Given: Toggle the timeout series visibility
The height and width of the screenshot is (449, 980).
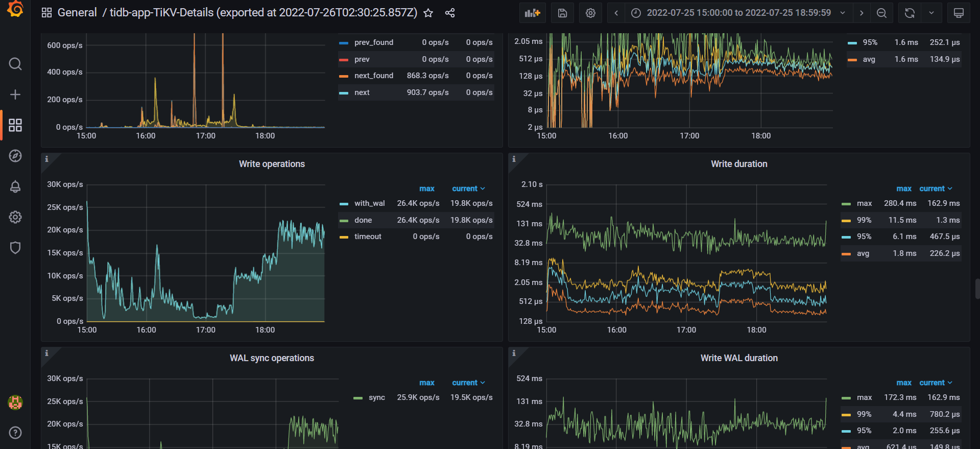Looking at the screenshot, I should click(x=368, y=237).
